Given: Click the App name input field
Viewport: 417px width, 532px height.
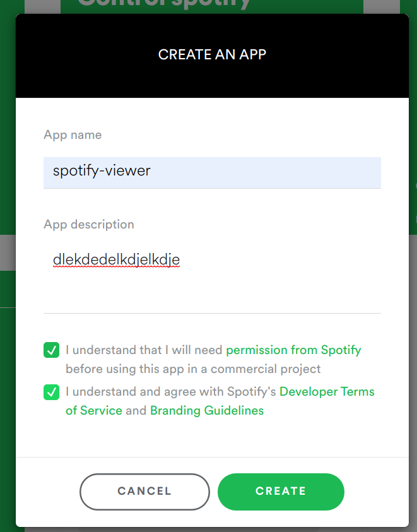Looking at the screenshot, I should (x=212, y=172).
